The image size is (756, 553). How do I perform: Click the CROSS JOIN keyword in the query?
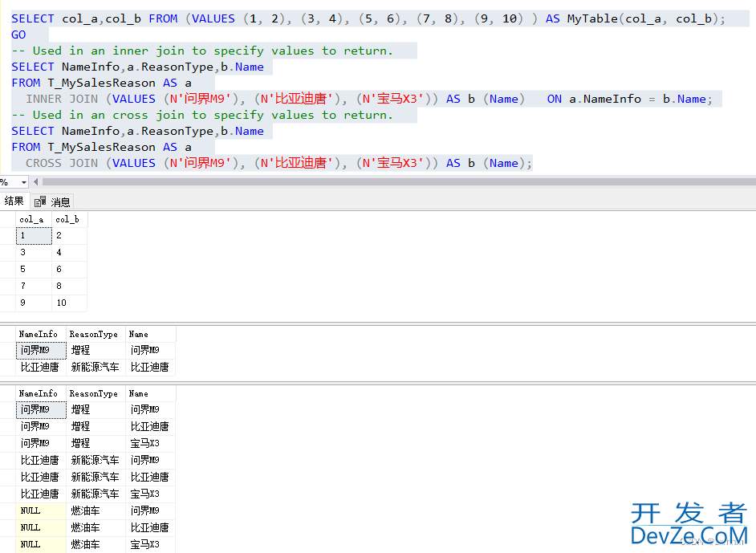point(62,163)
